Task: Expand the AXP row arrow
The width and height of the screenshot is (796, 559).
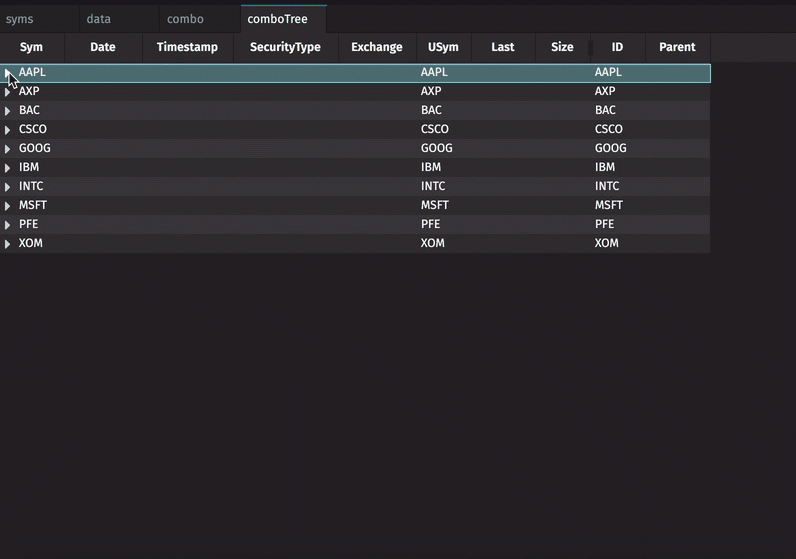Action: pyautogui.click(x=7, y=92)
